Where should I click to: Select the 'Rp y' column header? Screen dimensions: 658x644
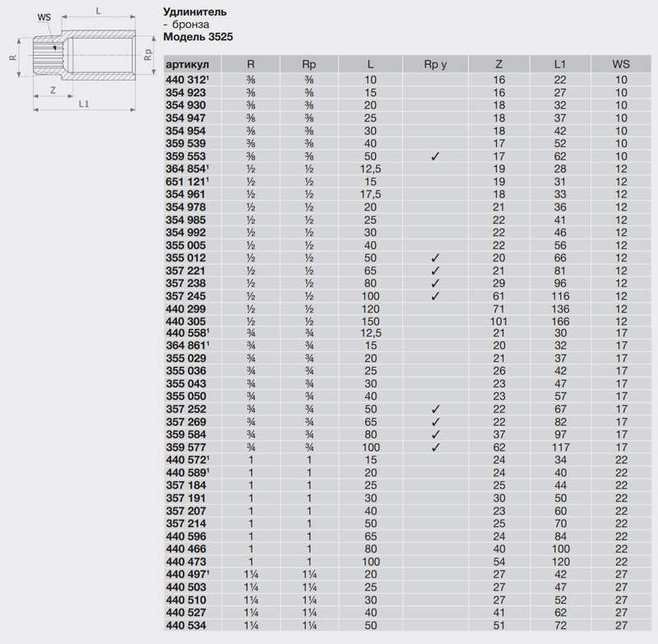pos(435,64)
